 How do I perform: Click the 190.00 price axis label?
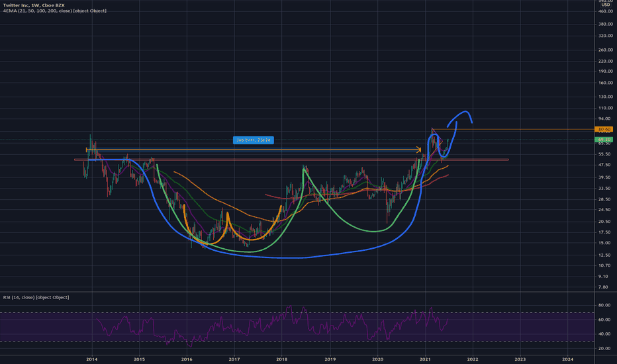coord(605,71)
